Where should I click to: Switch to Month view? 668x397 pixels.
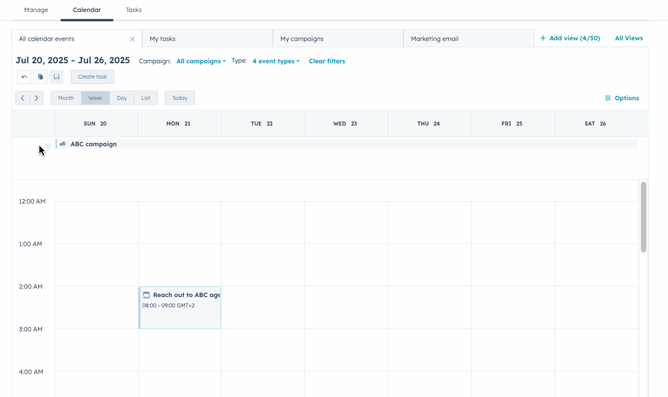pyautogui.click(x=66, y=98)
